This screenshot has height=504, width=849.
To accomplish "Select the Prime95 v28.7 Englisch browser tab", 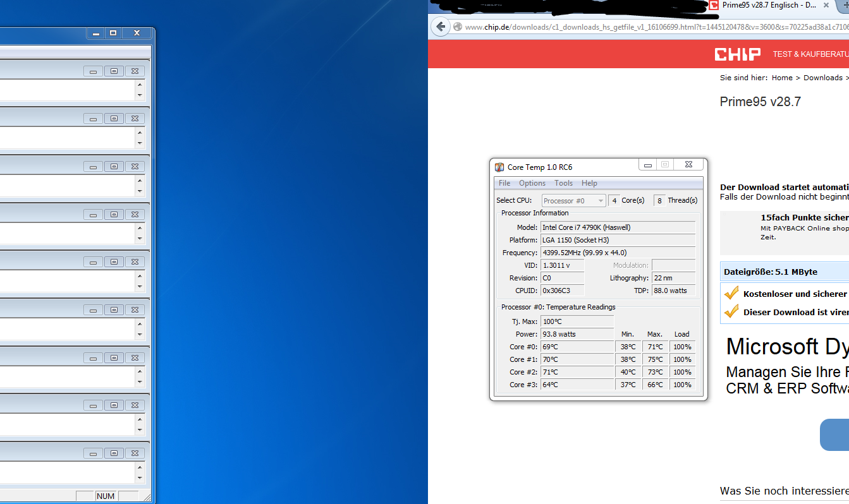I will click(770, 5).
